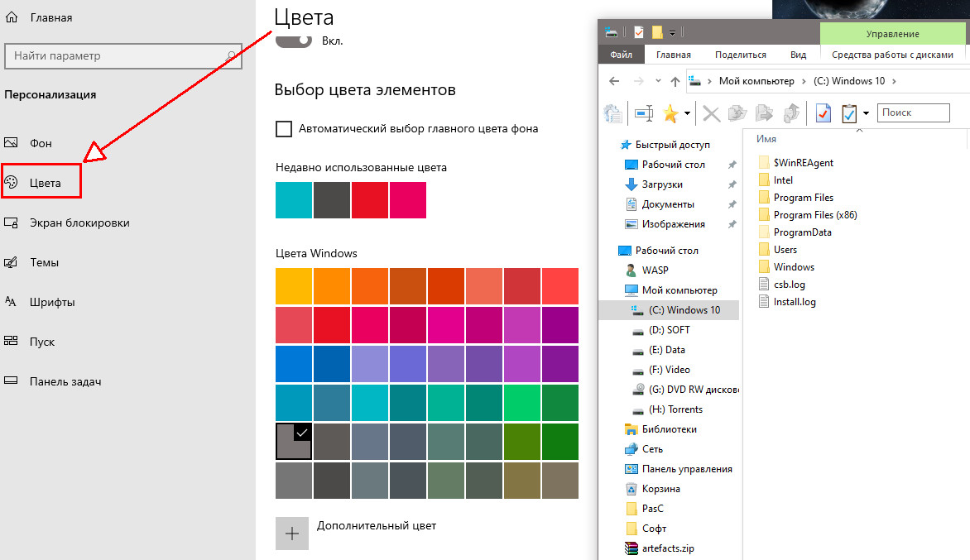Click the delete X toolbar icon
The width and height of the screenshot is (970, 560).
point(711,113)
